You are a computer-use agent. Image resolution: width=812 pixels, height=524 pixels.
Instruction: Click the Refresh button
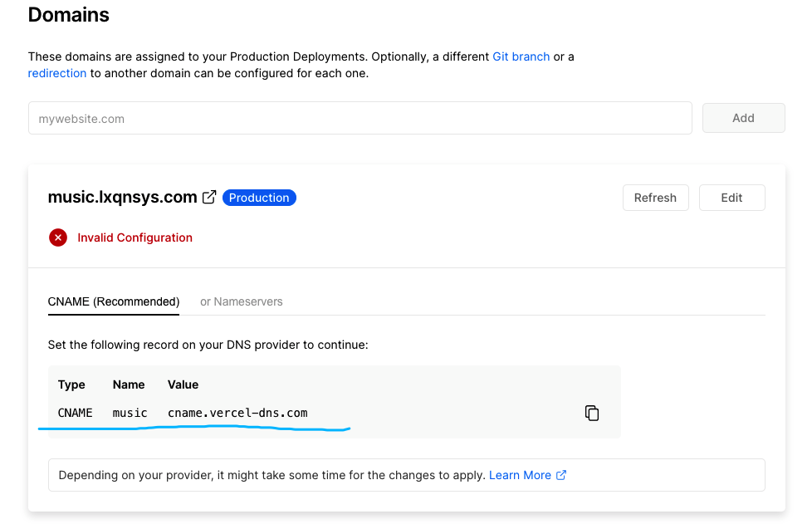655,198
